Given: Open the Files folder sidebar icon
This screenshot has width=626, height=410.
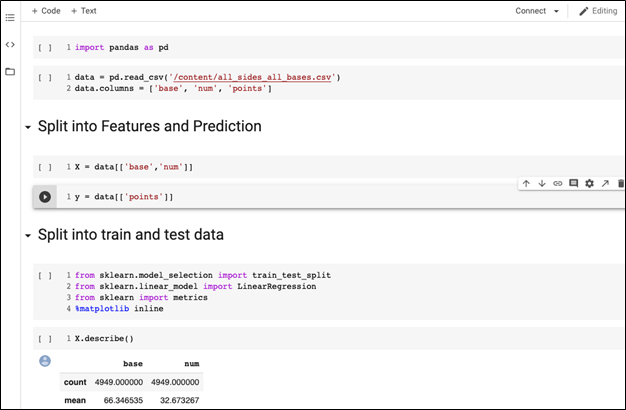Looking at the screenshot, I should coord(10,71).
